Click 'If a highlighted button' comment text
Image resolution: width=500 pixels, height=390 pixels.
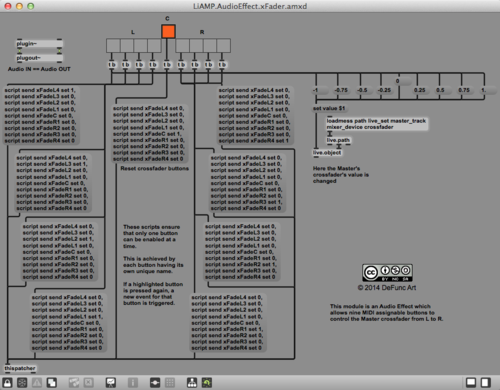[153, 293]
